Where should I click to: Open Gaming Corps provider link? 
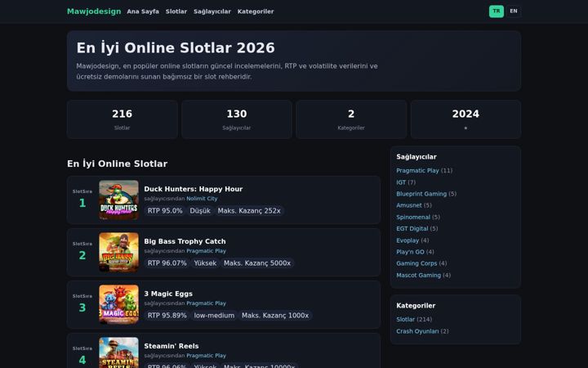coord(416,263)
